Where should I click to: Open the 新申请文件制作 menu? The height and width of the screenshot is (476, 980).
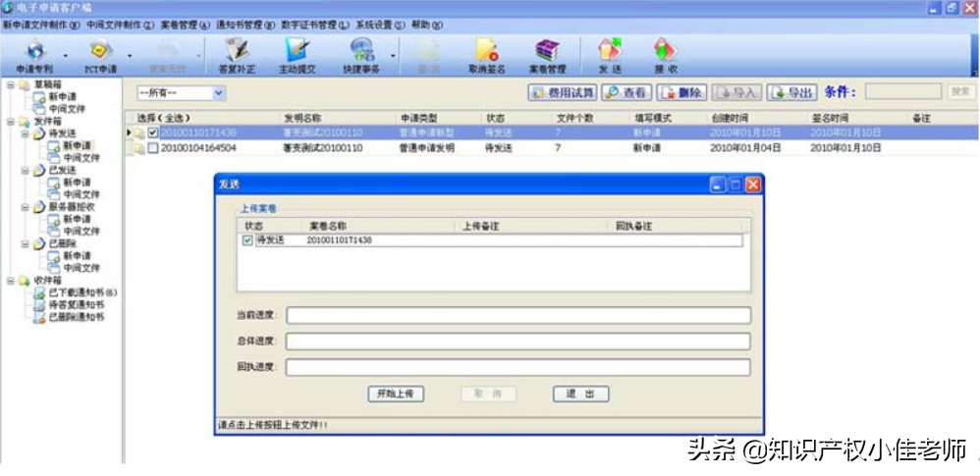(x=42, y=25)
